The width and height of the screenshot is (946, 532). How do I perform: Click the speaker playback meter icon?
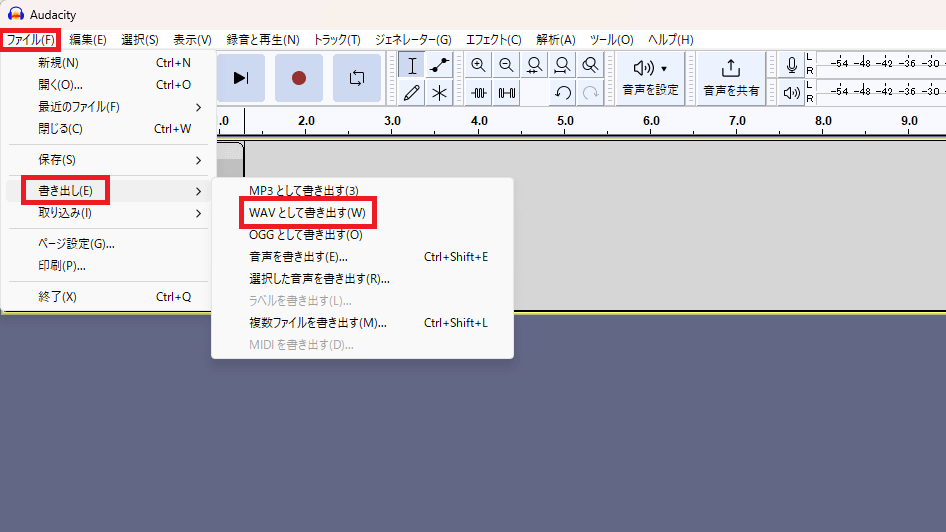pyautogui.click(x=792, y=93)
